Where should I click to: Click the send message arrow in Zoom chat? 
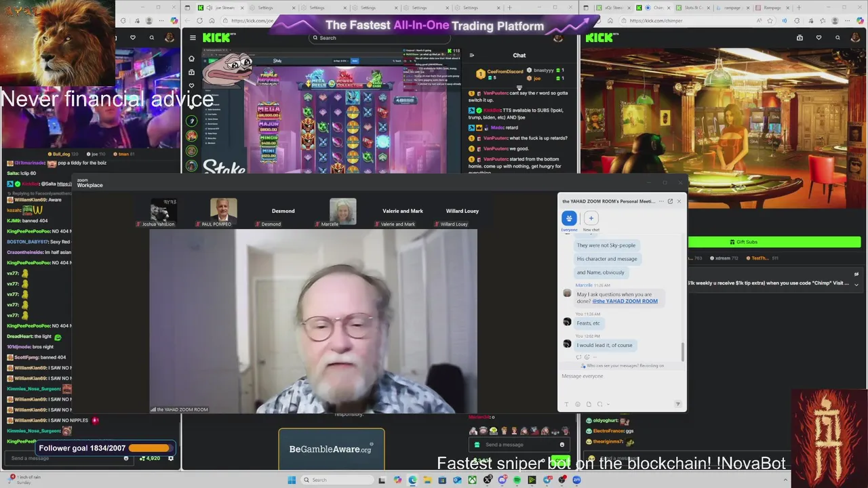677,404
